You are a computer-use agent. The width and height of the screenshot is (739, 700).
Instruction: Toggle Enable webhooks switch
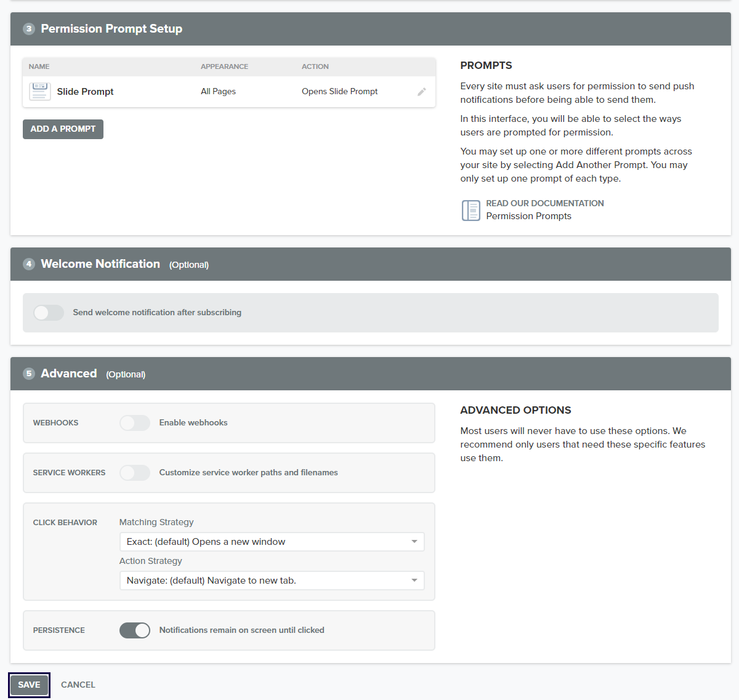coord(135,423)
